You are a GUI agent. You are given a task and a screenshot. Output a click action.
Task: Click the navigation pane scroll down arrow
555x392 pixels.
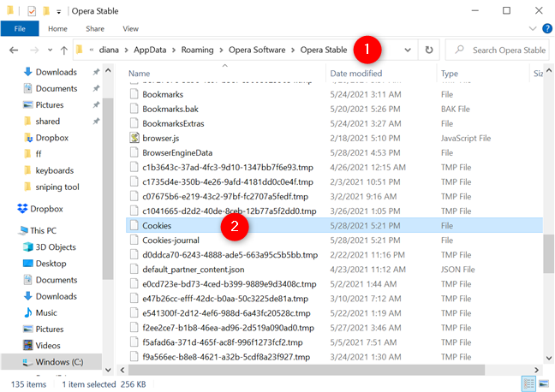(x=108, y=370)
